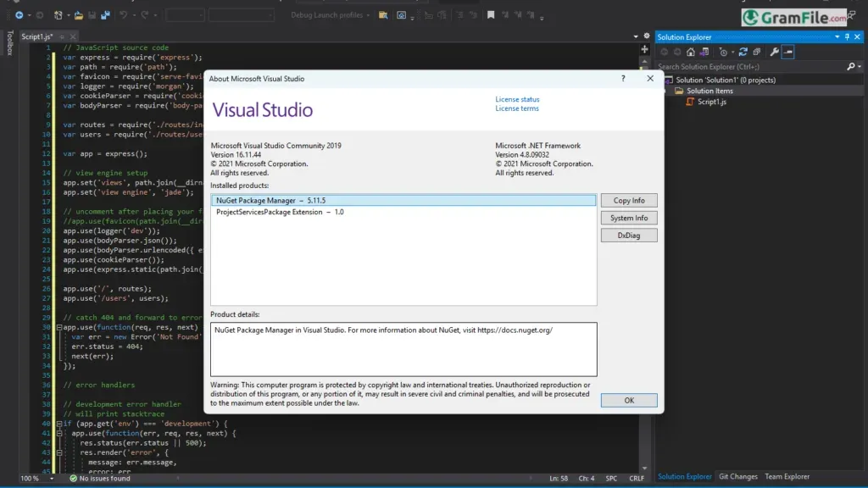Switch to the Script1.js* editor tab
Screen dimensions: 868x488
click(37, 36)
